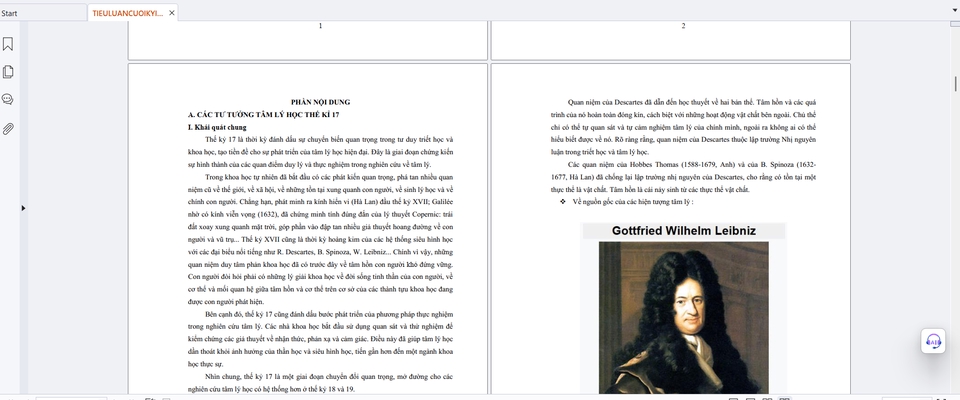Click the 'Gottfried Wilhelm Leibniz' image title
The width and height of the screenshot is (960, 400).
pyautogui.click(x=684, y=231)
